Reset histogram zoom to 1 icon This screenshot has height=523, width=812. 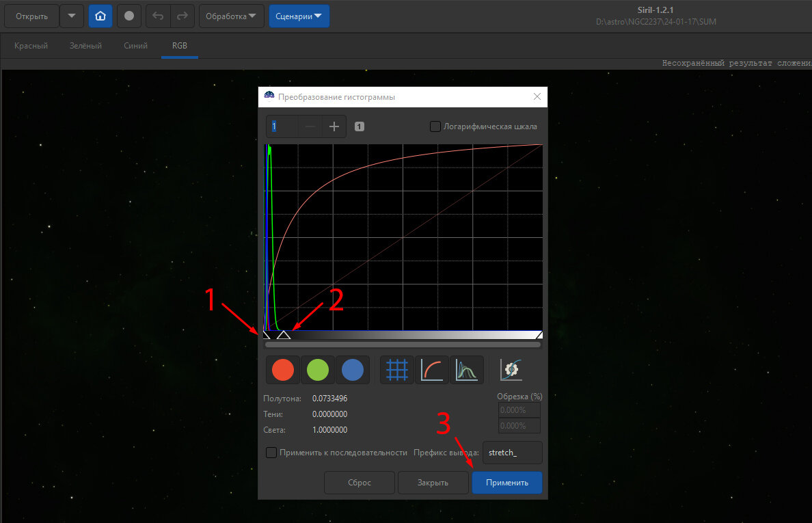tap(360, 126)
